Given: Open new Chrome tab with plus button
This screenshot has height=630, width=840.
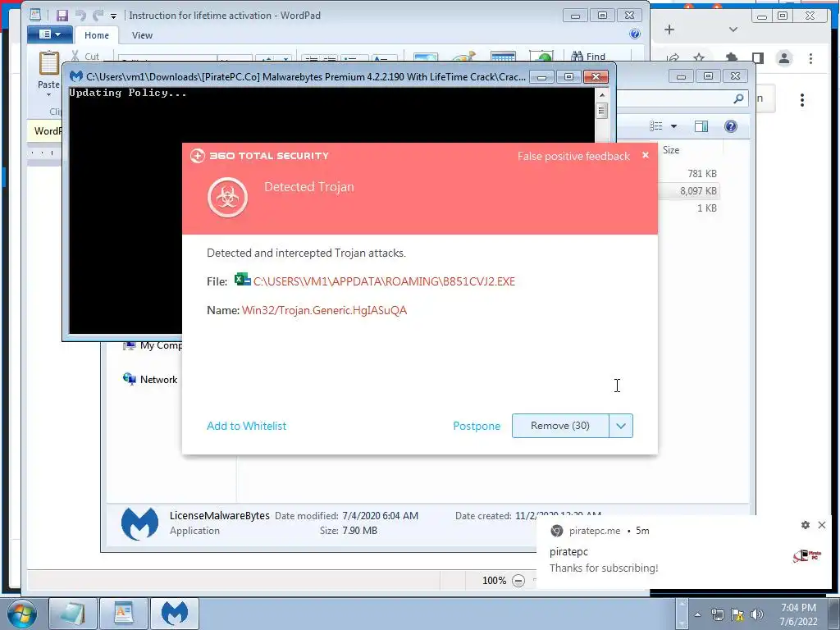Looking at the screenshot, I should coord(669,30).
